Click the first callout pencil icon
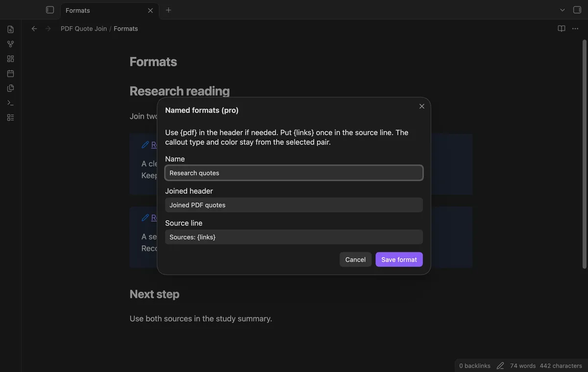Image resolution: width=588 pixels, height=372 pixels. point(145,144)
